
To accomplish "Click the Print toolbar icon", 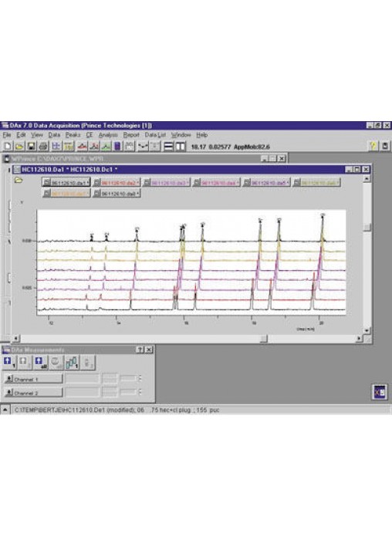I will pos(43,147).
